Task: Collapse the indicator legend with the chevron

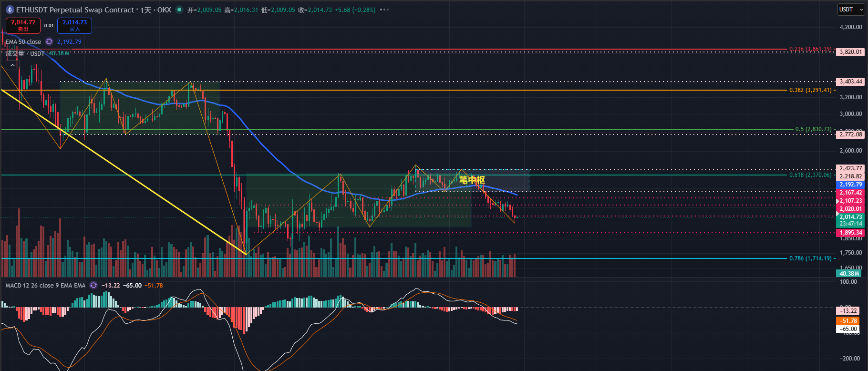Action: click(12, 65)
